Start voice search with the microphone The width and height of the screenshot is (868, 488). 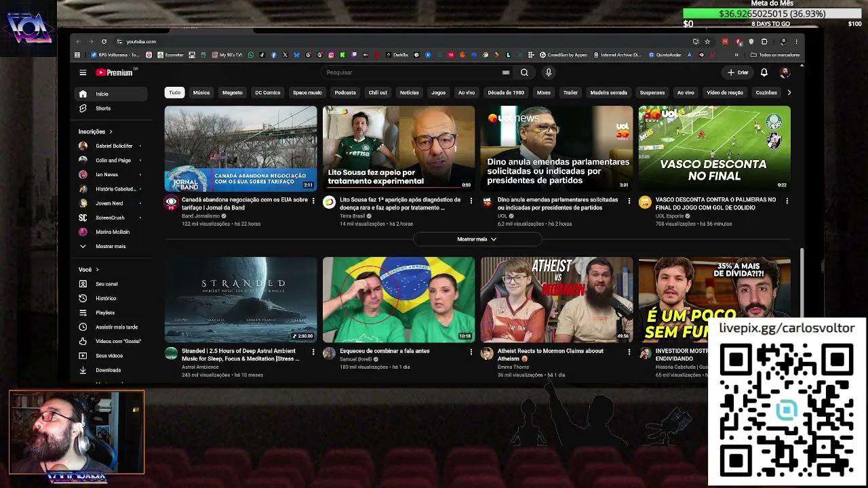coord(549,73)
